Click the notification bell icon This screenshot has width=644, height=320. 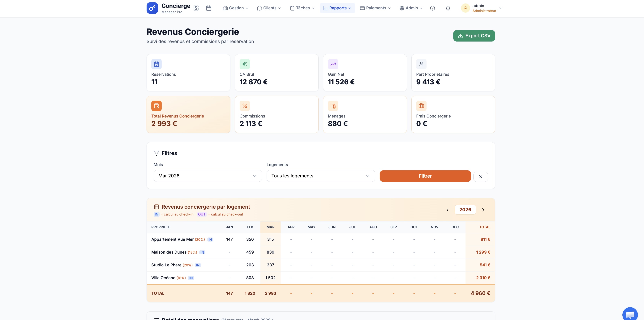point(448,8)
